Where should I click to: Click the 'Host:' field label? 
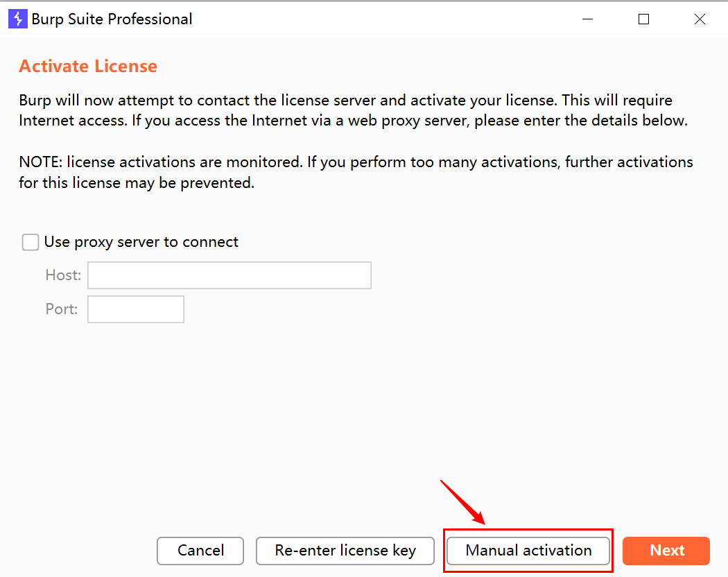point(63,275)
